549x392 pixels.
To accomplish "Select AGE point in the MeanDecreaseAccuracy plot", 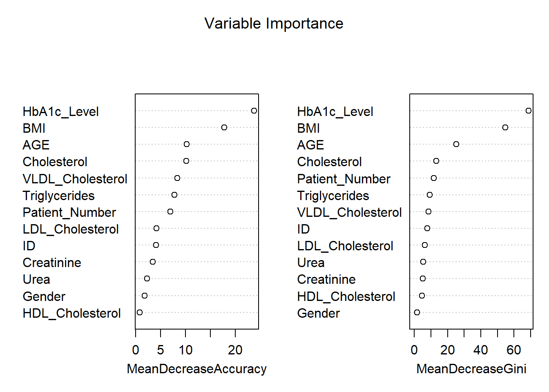I will coord(187,144).
